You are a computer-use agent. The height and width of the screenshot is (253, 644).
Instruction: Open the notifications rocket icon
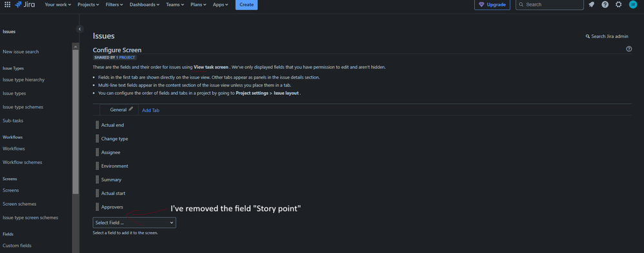592,5
